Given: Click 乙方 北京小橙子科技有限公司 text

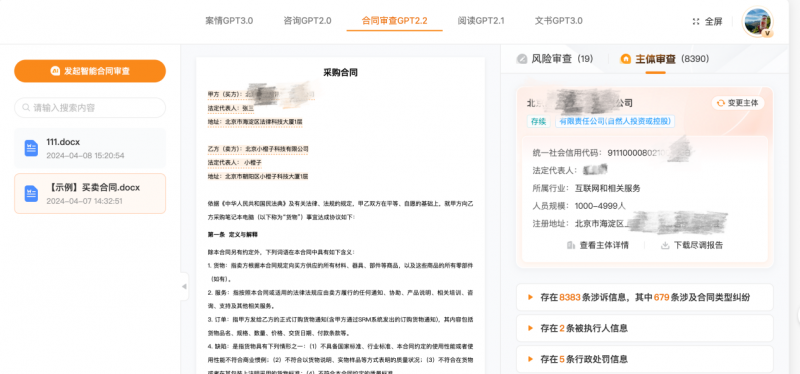Looking at the screenshot, I should [258, 148].
